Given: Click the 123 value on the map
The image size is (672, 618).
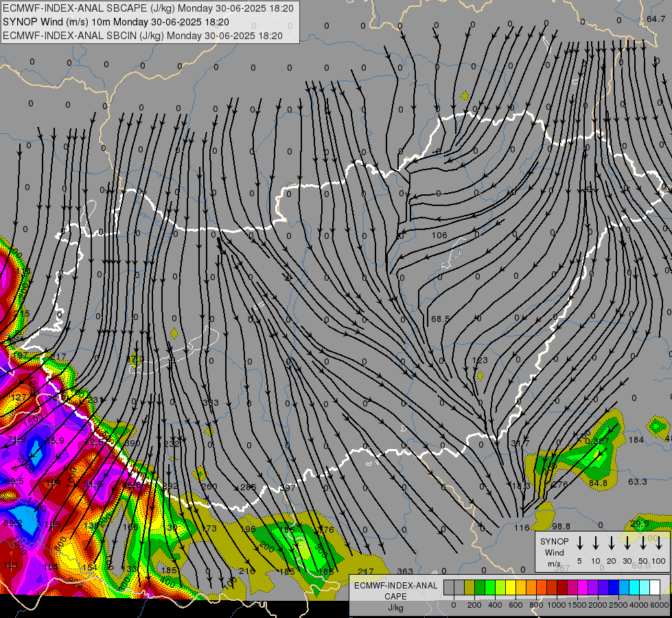Looking at the screenshot, I should tap(480, 360).
